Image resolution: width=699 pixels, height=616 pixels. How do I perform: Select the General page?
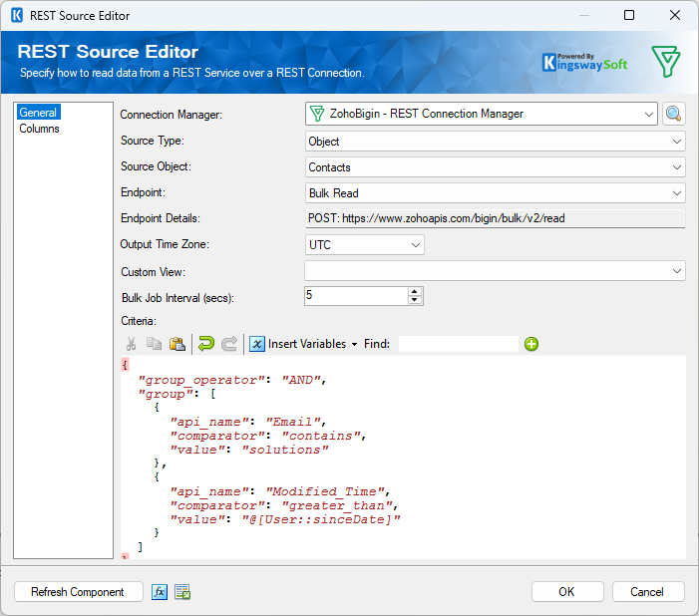coord(38,113)
